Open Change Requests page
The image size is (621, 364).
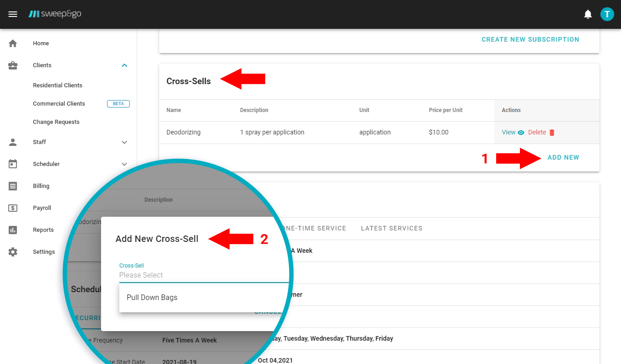(x=56, y=122)
